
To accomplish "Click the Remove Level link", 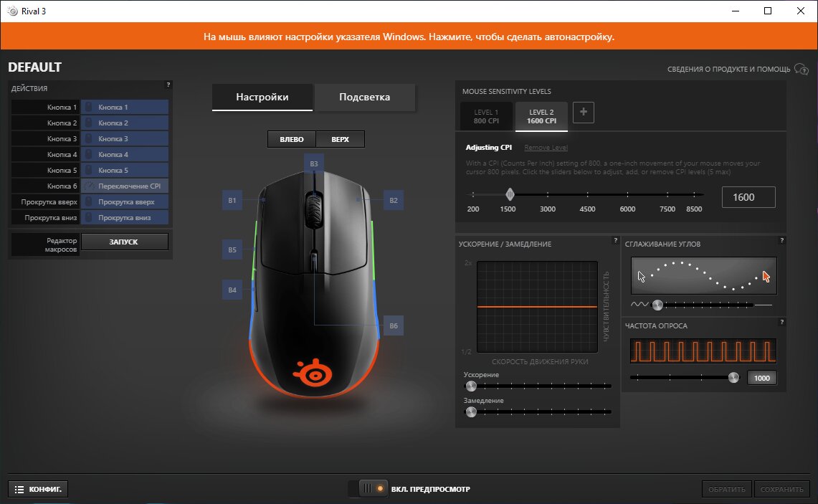I will [546, 148].
